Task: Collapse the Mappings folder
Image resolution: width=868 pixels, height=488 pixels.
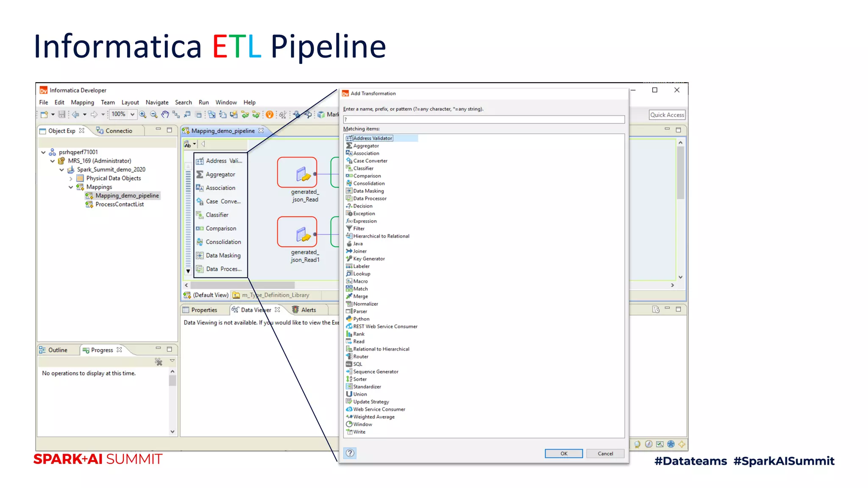Action: point(71,187)
